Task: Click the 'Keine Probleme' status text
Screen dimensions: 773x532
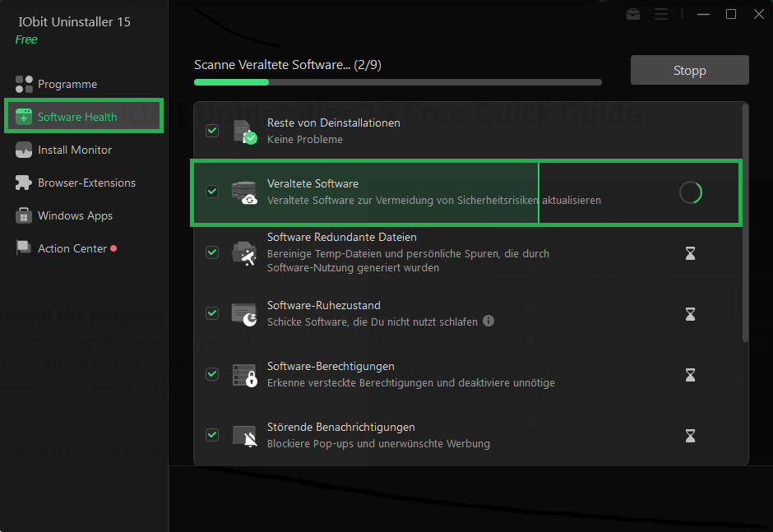Action: pos(304,140)
